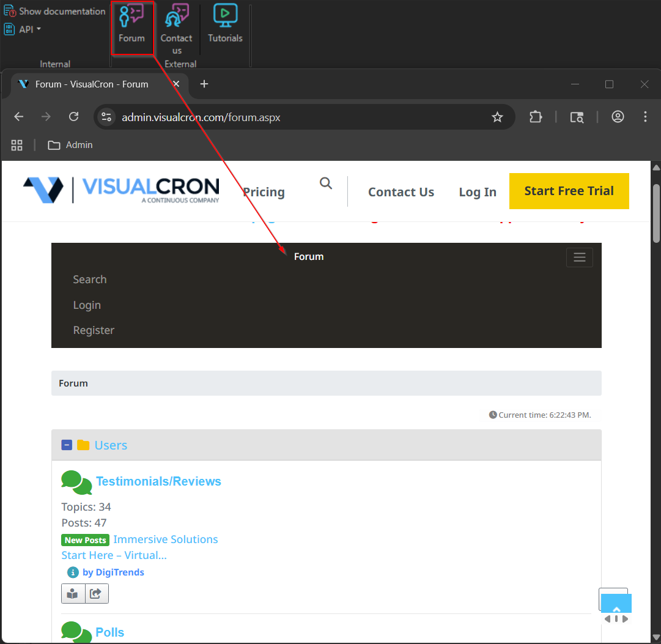Open the Forum ribbon icon

[x=131, y=25]
